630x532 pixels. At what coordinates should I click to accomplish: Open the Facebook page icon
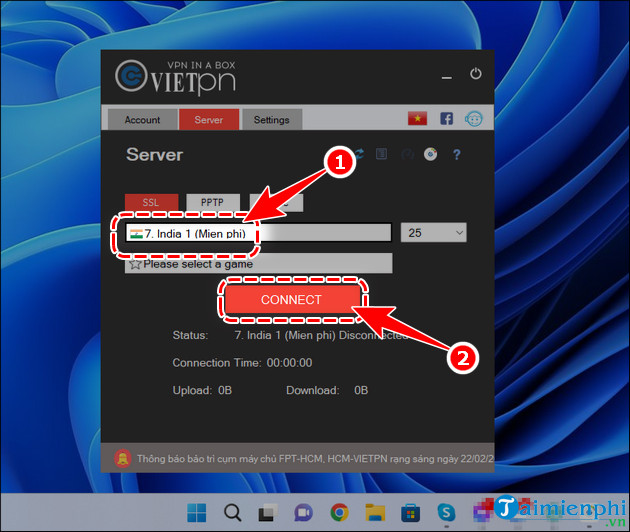[446, 119]
